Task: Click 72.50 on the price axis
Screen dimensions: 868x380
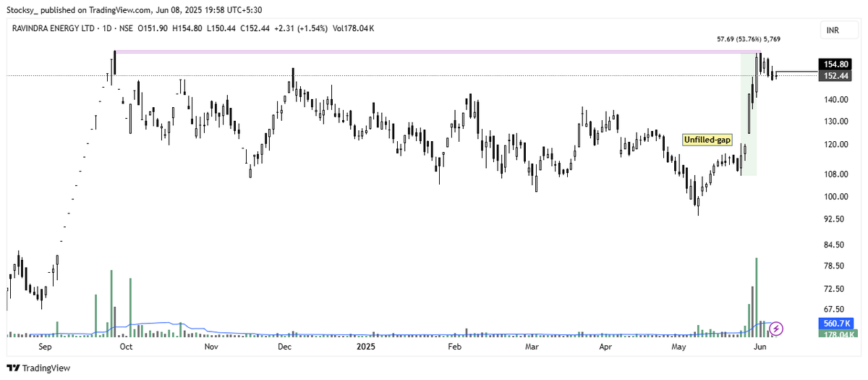Action: click(833, 290)
